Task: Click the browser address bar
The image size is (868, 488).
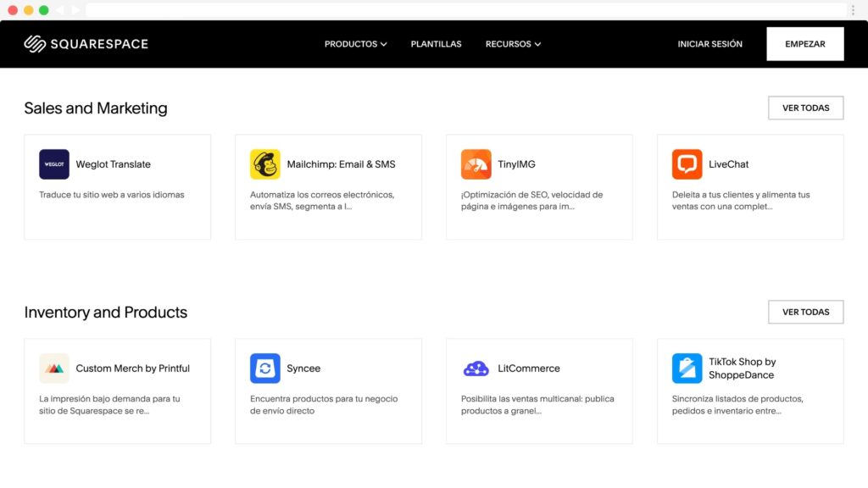Action: (x=466, y=10)
